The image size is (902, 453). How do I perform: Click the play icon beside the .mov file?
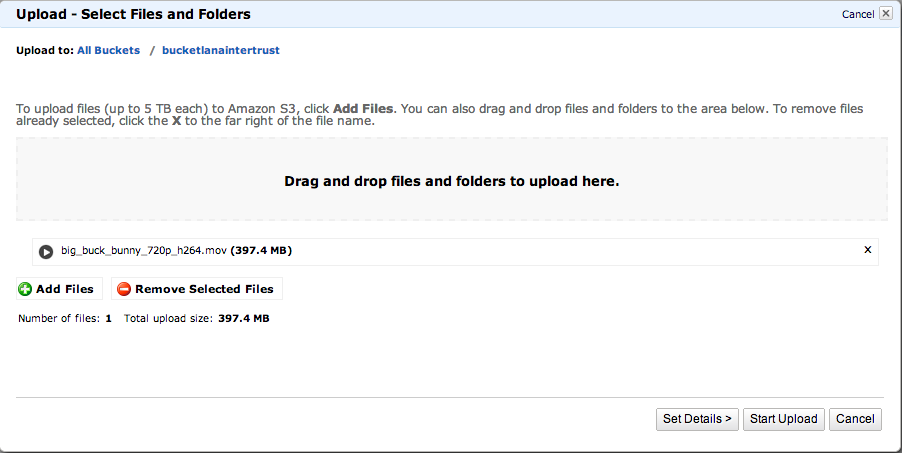tap(46, 251)
